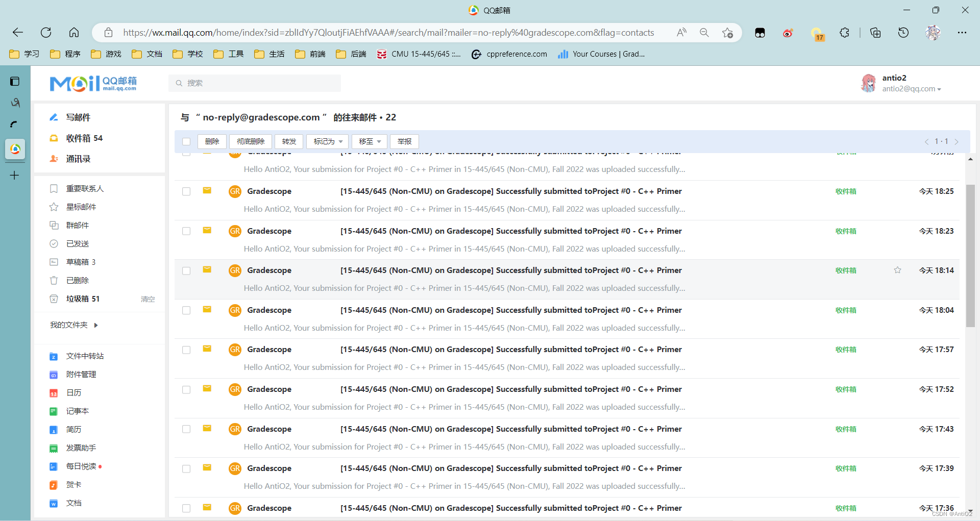
Task: Select the checkbox for the 17:57 email
Action: click(x=186, y=350)
